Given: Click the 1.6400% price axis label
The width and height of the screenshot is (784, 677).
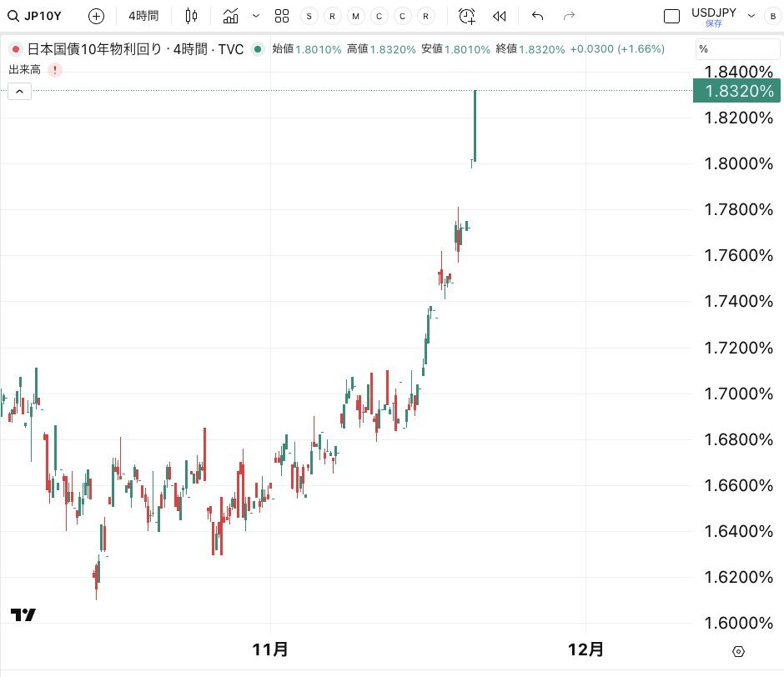Looking at the screenshot, I should (738, 531).
